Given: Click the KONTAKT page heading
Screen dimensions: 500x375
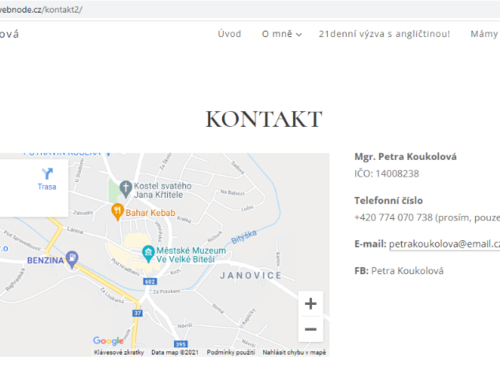Looking at the screenshot, I should click(264, 119).
